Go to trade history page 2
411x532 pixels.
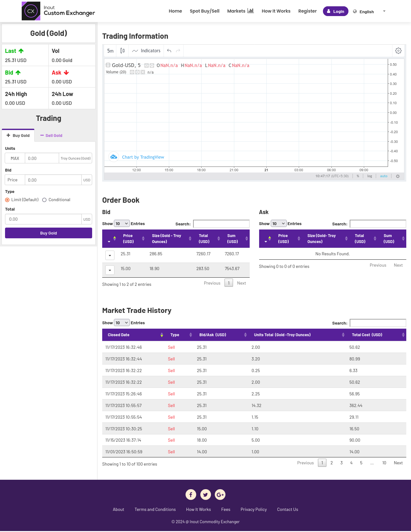click(331, 463)
